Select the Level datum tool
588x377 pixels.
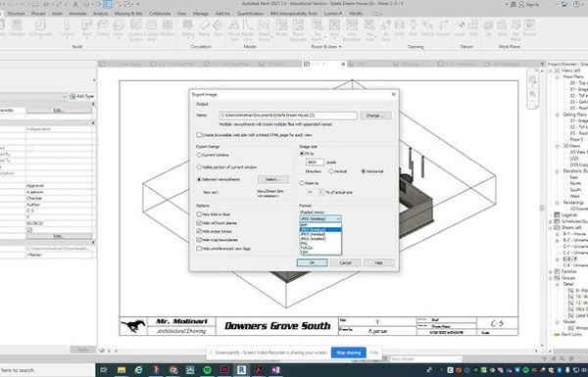click(460, 28)
